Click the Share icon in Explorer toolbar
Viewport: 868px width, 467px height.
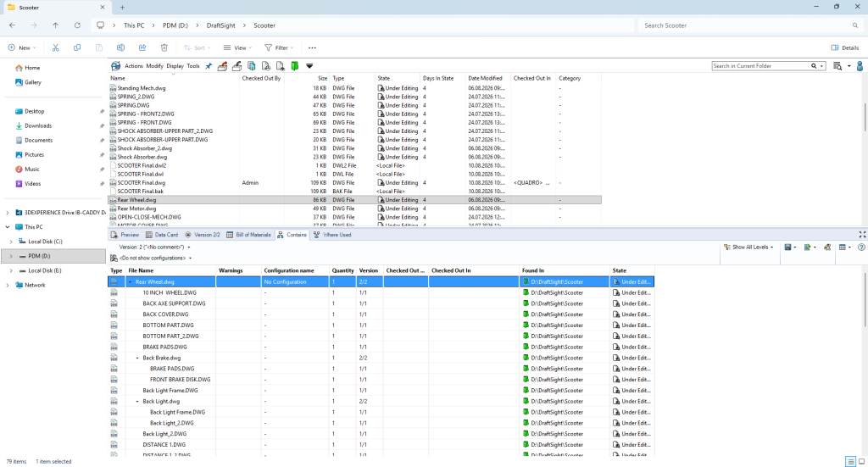(x=142, y=47)
